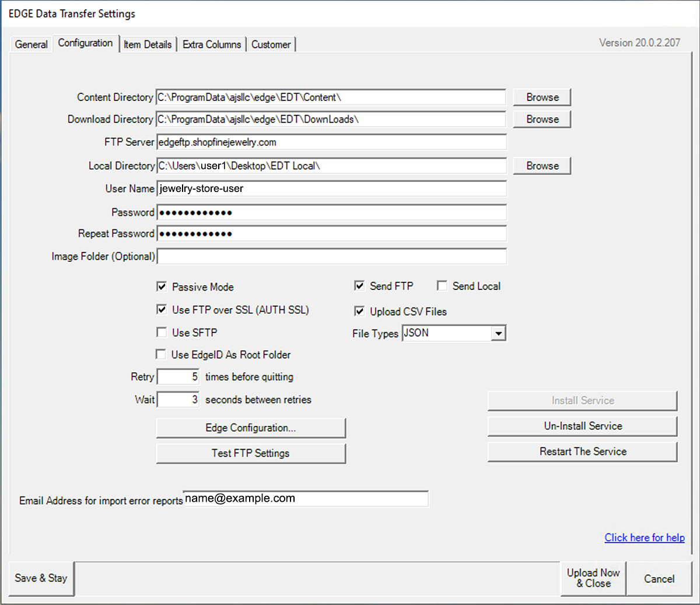Browse for the Content Directory

(x=542, y=97)
